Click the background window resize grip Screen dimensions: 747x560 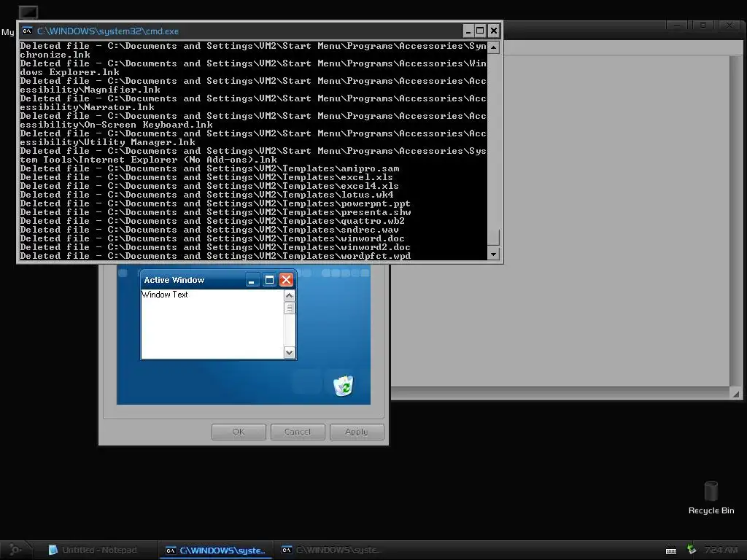(736, 393)
